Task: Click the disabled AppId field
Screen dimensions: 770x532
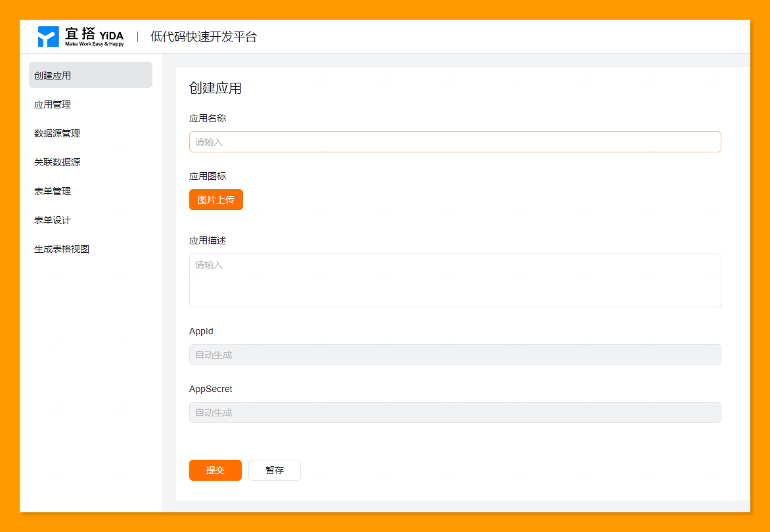Action: (x=455, y=355)
